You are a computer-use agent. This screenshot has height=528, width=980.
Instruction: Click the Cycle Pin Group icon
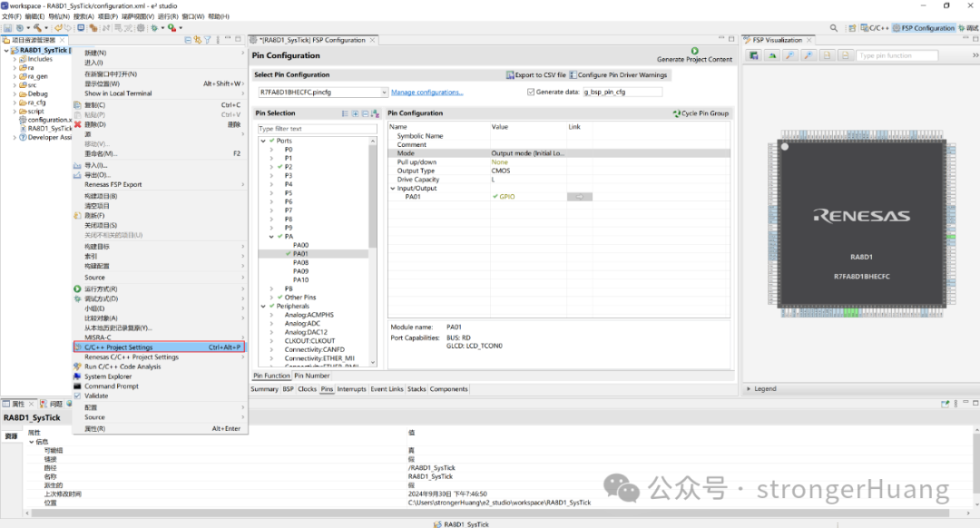676,113
